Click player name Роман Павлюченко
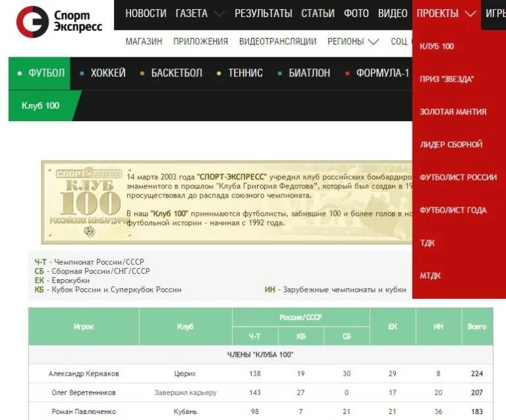Viewport: 506px width, 420px height. (x=84, y=411)
